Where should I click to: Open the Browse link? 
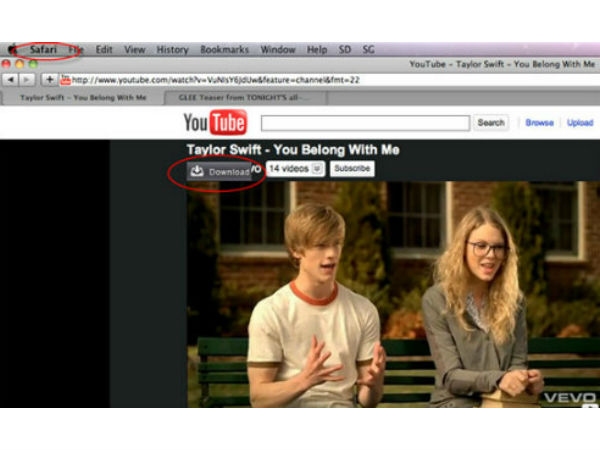(539, 123)
